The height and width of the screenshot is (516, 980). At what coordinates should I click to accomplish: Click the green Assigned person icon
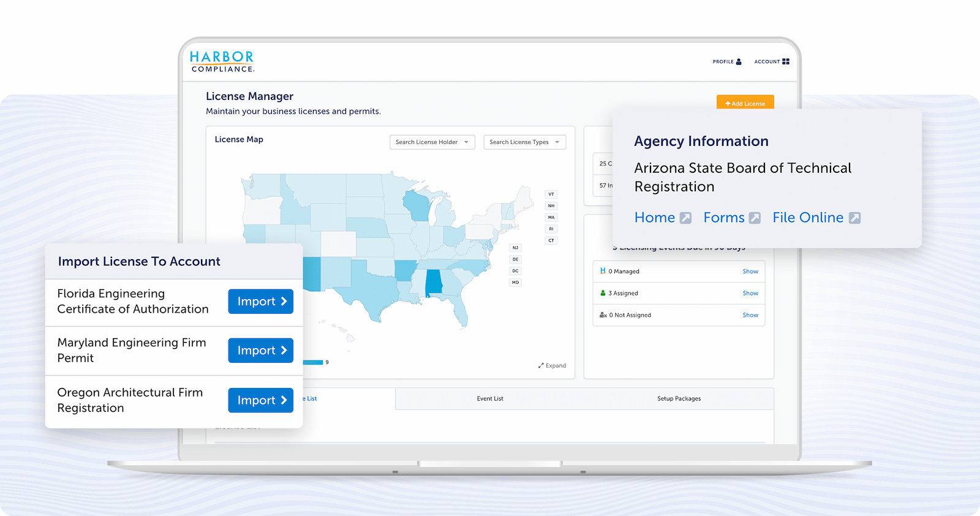coord(603,293)
